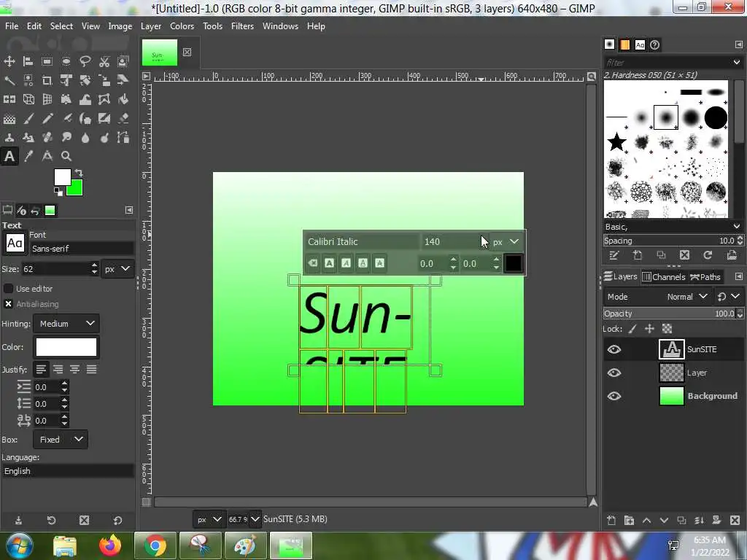Image resolution: width=747 pixels, height=560 pixels.
Task: Select the Zoom magnifier tool
Action: pyautogui.click(x=66, y=156)
